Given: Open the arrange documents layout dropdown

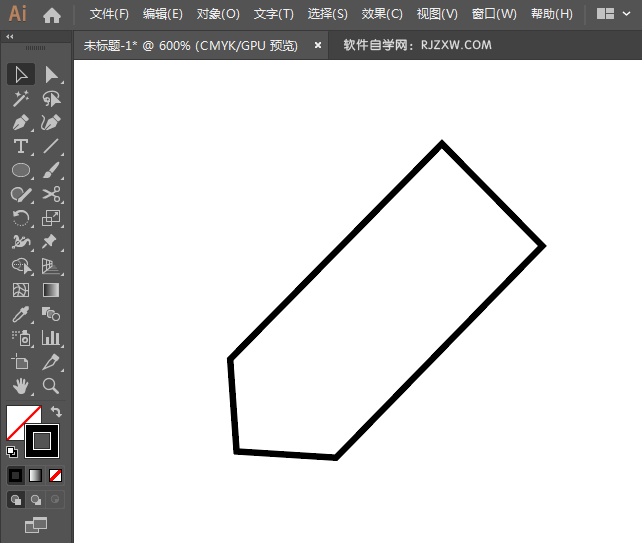Looking at the screenshot, I should [613, 14].
